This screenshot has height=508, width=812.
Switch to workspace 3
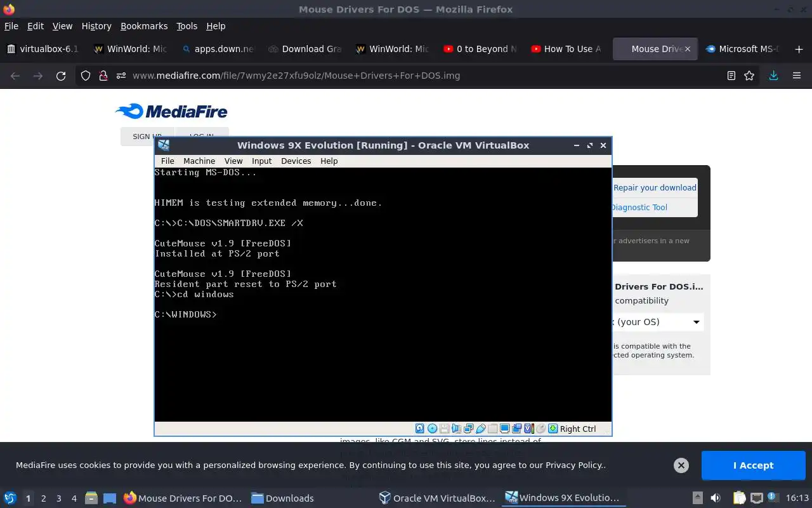(x=58, y=498)
